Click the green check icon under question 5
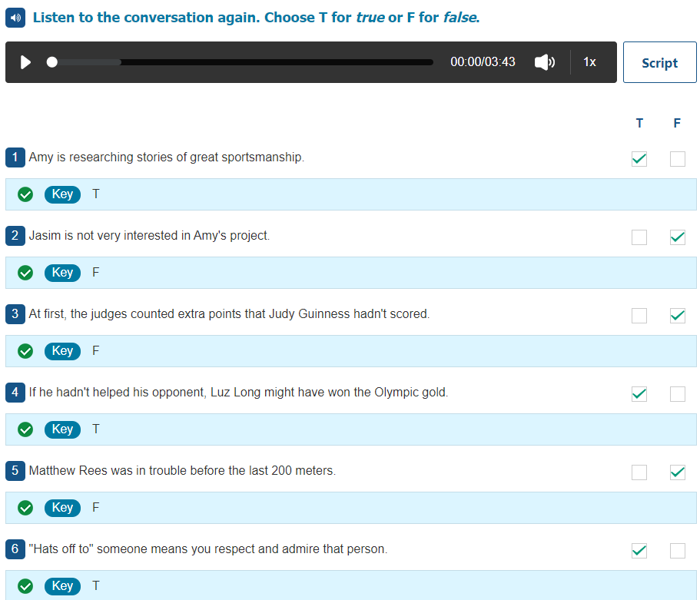This screenshot has width=700, height=600. [x=25, y=508]
